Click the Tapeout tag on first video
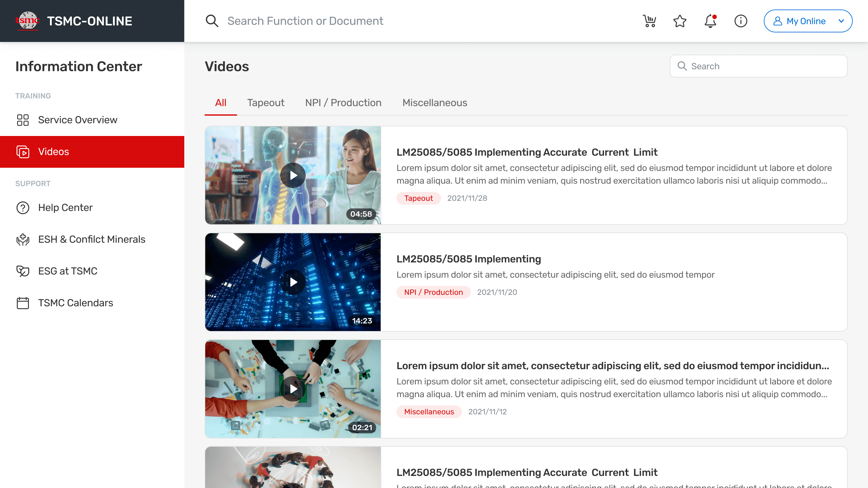 (418, 198)
